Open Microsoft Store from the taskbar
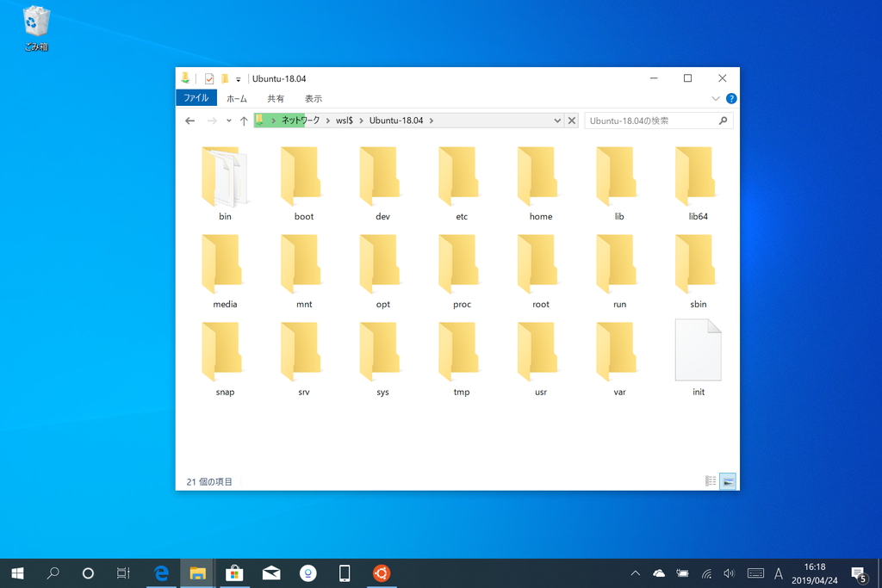Viewport: 882px width, 588px height. (234, 573)
